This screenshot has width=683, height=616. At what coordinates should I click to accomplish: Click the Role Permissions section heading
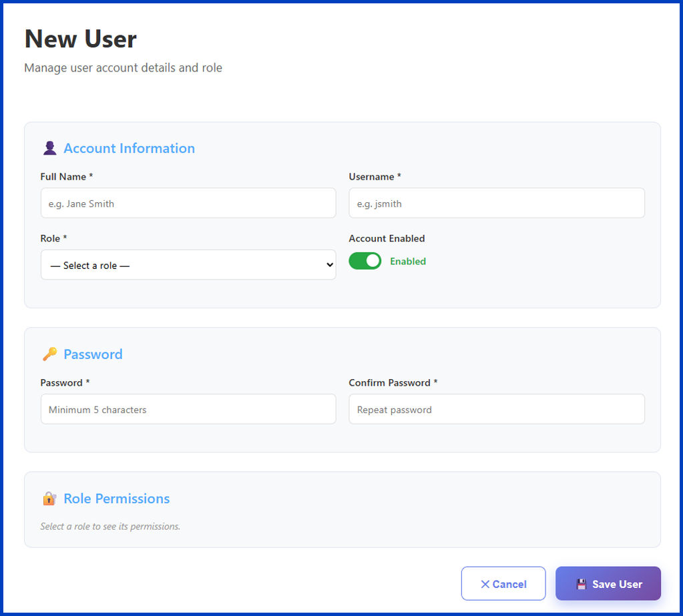(116, 498)
